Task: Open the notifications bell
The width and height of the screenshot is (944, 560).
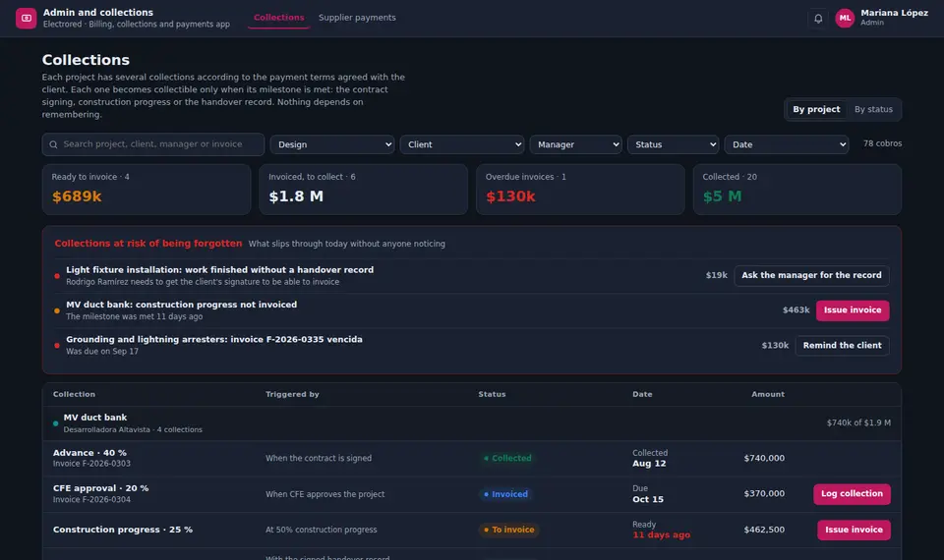Action: (818, 18)
